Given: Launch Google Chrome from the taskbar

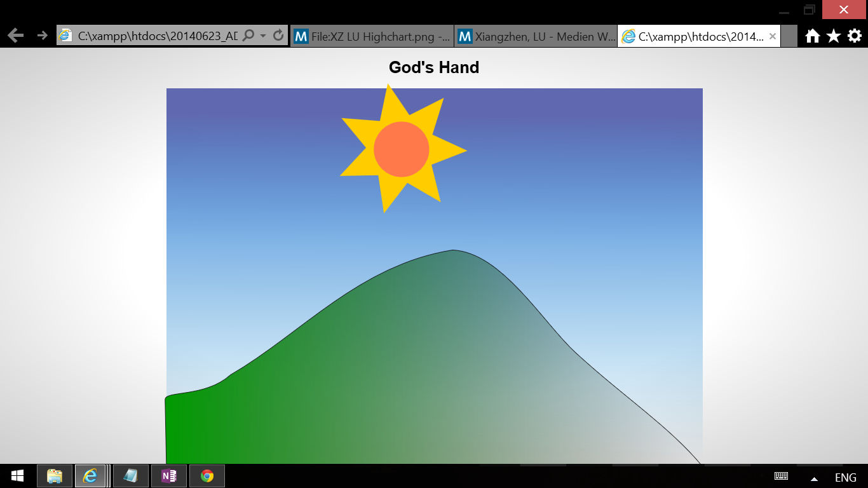Looking at the screenshot, I should [207, 476].
